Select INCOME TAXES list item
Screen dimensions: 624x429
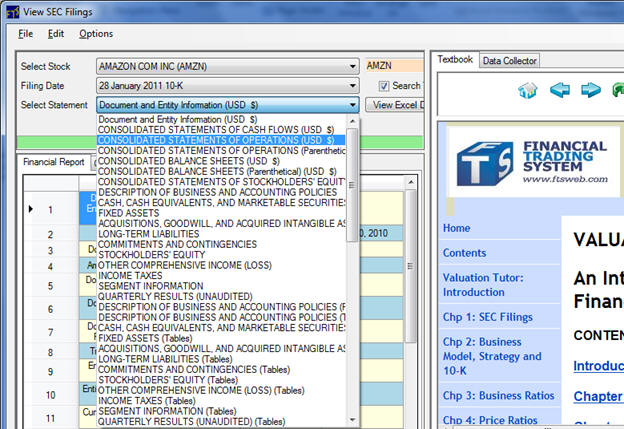point(221,275)
